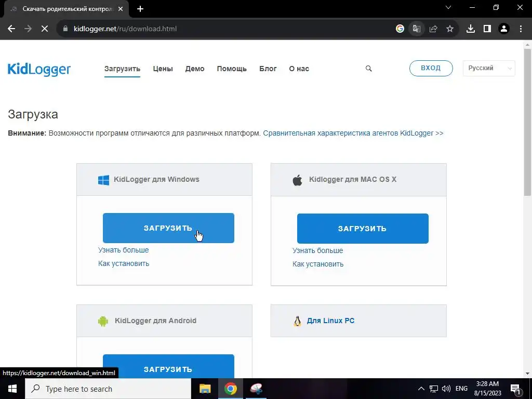The width and height of the screenshot is (532, 399).
Task: Open a new tab with the plus icon
Action: click(x=140, y=9)
